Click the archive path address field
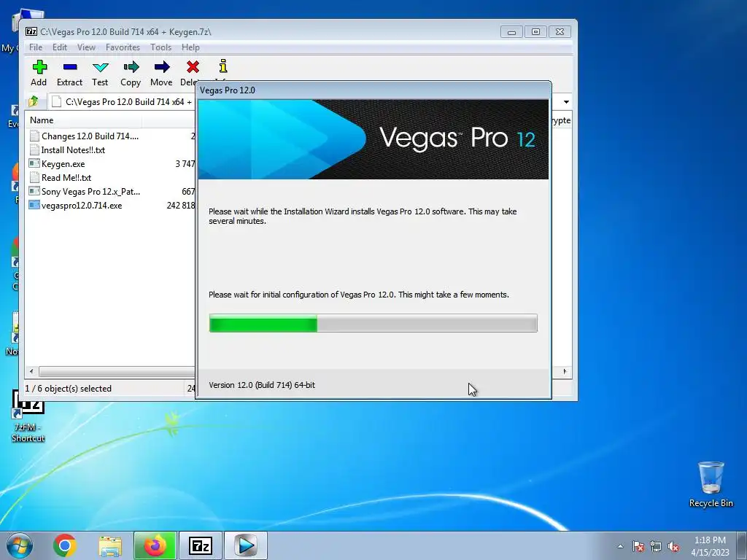747x560 pixels. point(122,102)
